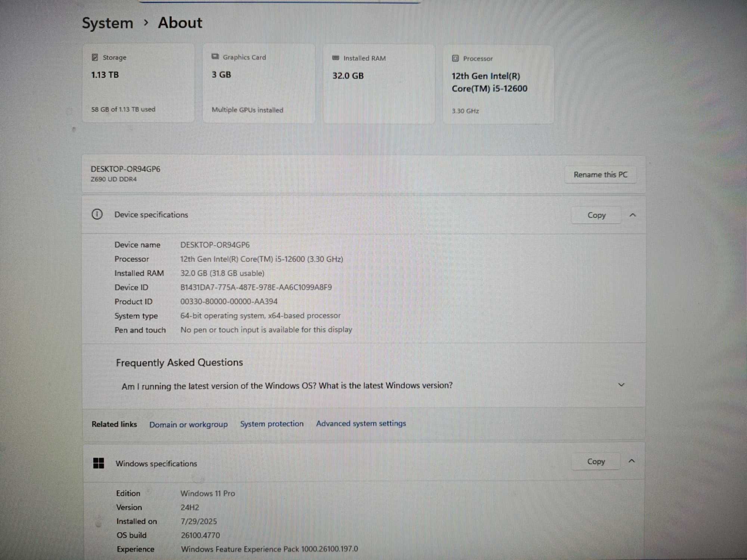
Task: Click the Device specifications info icon
Action: tap(97, 214)
